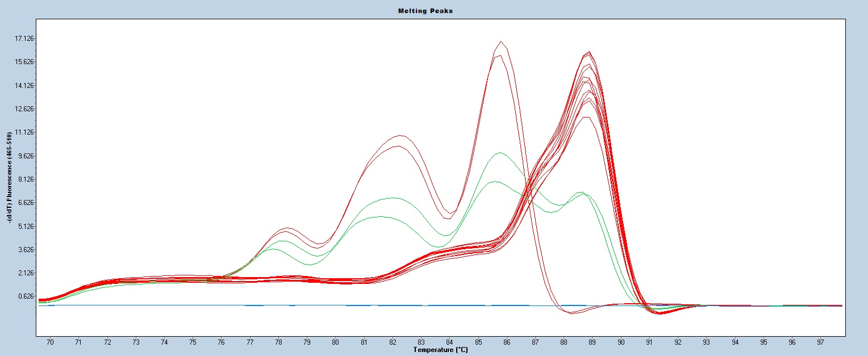Image resolution: width=868 pixels, height=356 pixels.
Task: Select the 14.126 y-axis tick value
Action: [24, 86]
